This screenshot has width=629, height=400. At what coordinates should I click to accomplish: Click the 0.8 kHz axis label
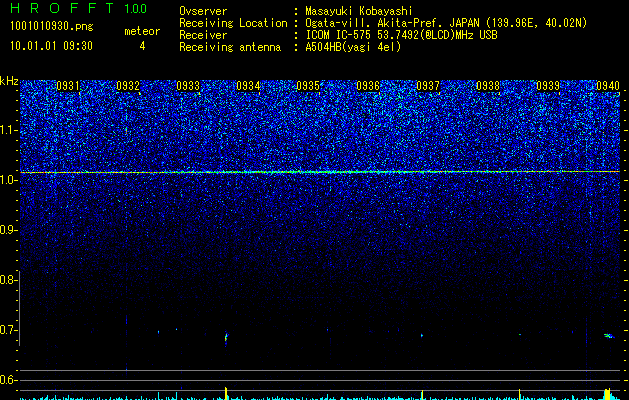pyautogui.click(x=7, y=280)
